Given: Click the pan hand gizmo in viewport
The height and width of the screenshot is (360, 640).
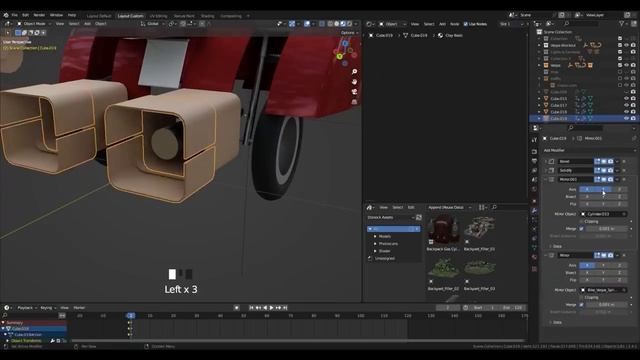Looking at the screenshot, I should [354, 82].
